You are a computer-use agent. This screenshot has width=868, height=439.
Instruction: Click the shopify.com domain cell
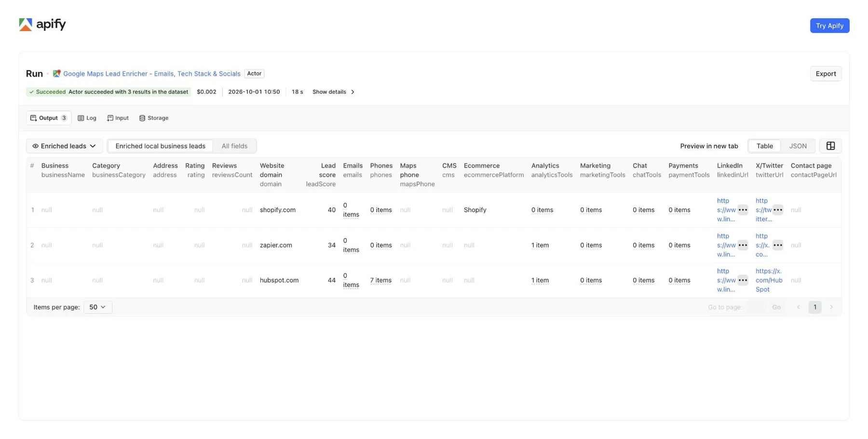tap(278, 210)
